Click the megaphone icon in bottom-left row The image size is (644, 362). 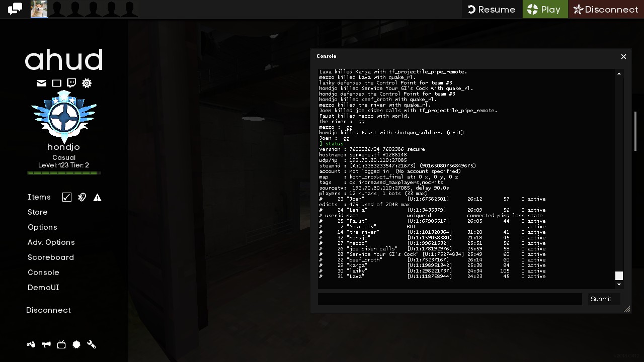[x=46, y=344]
